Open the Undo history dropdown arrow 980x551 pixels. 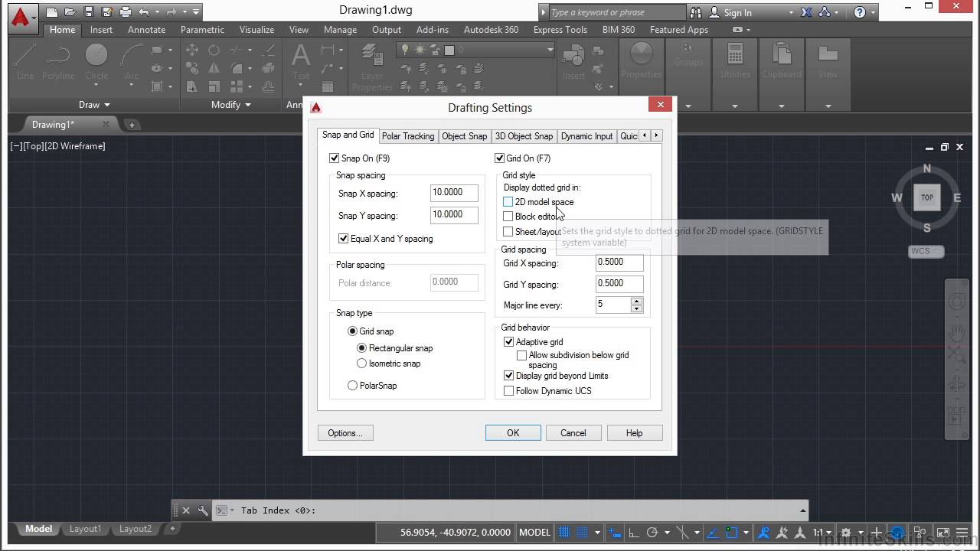pos(156,12)
